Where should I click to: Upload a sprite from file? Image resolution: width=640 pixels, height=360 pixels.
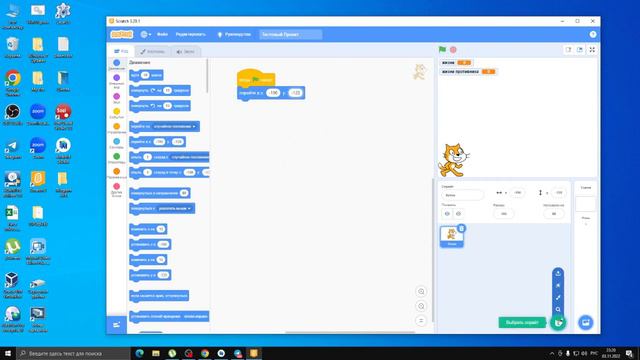[x=558, y=273]
